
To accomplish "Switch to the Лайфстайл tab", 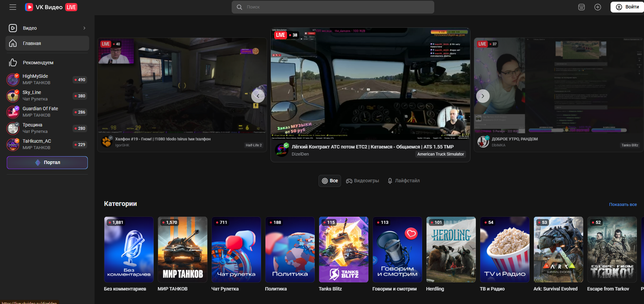I will coord(403,181).
